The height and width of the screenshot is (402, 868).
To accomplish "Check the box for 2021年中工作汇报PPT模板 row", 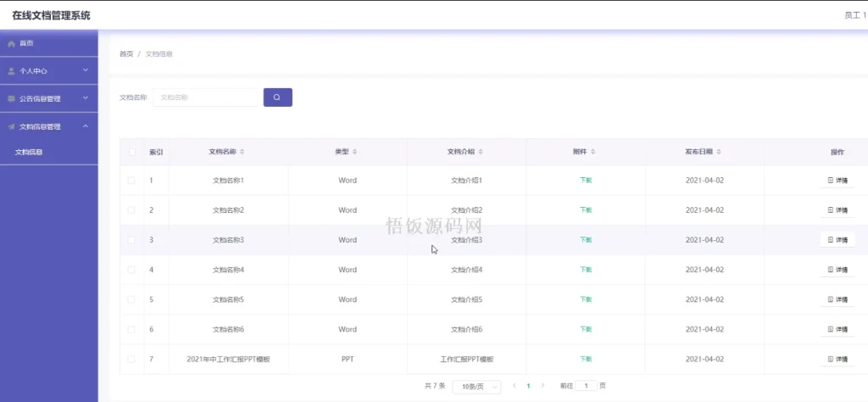I will coord(131,360).
